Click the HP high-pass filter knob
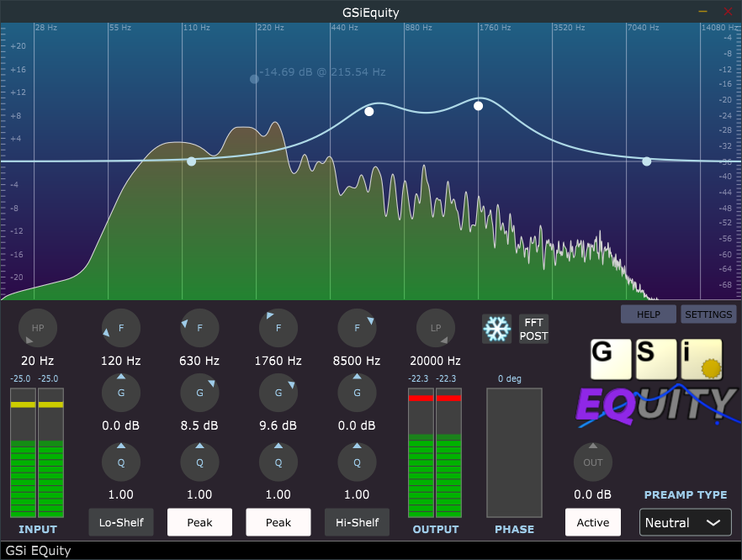 37,328
